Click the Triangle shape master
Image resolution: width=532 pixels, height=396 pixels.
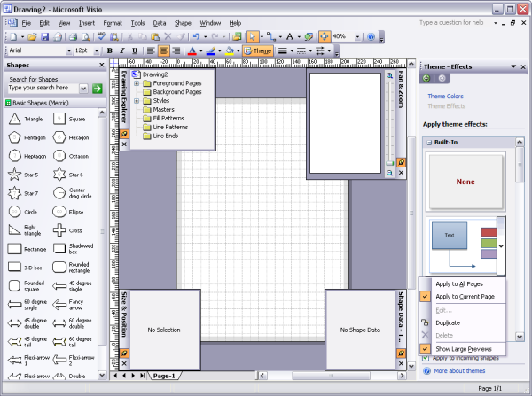click(14, 119)
